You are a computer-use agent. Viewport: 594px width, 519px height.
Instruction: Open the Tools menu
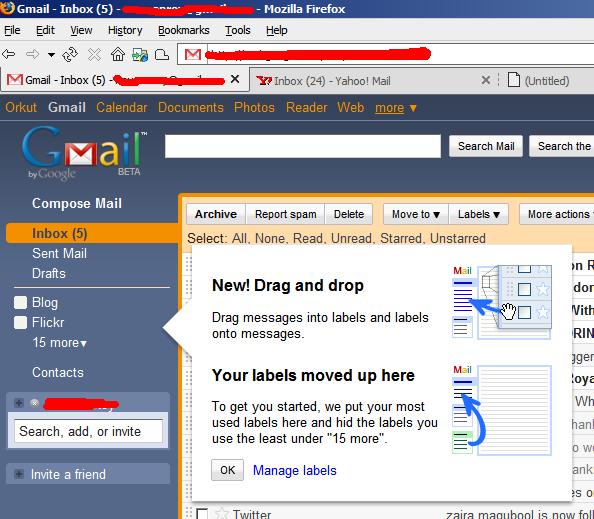(x=238, y=30)
